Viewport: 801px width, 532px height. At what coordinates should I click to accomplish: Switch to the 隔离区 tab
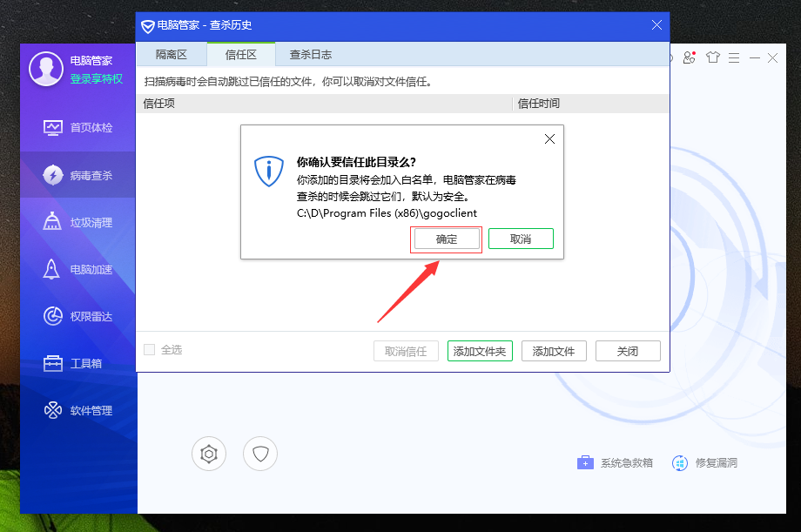(x=172, y=55)
